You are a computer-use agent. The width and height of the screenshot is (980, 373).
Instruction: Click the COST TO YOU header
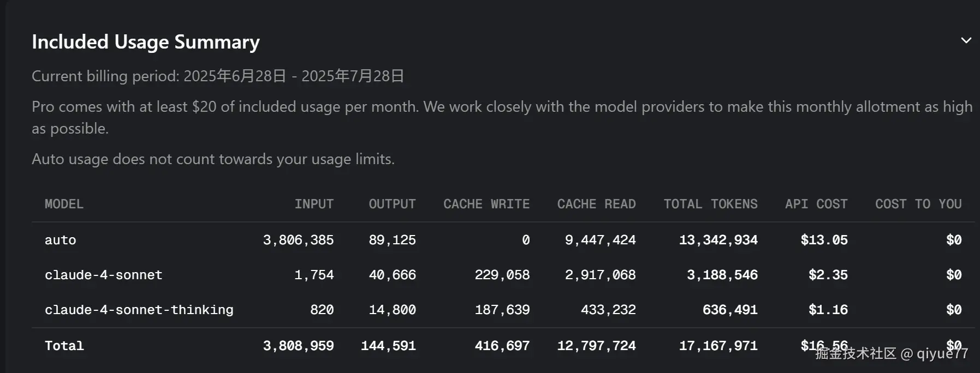click(x=918, y=204)
